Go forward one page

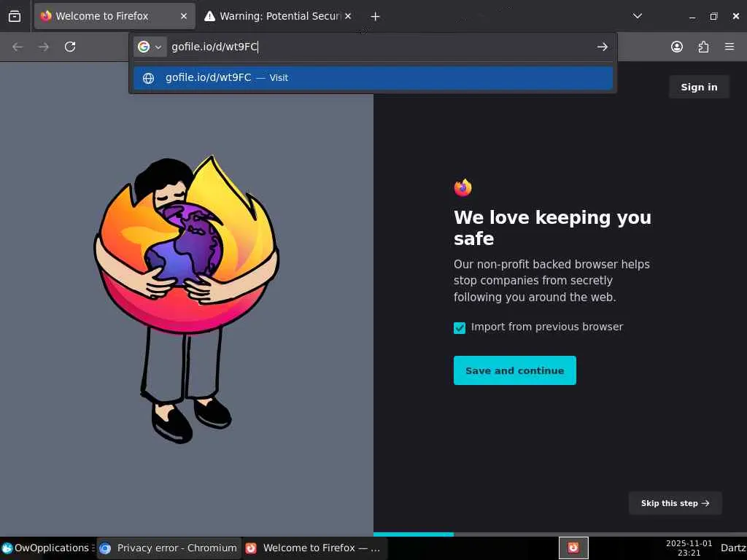44,47
